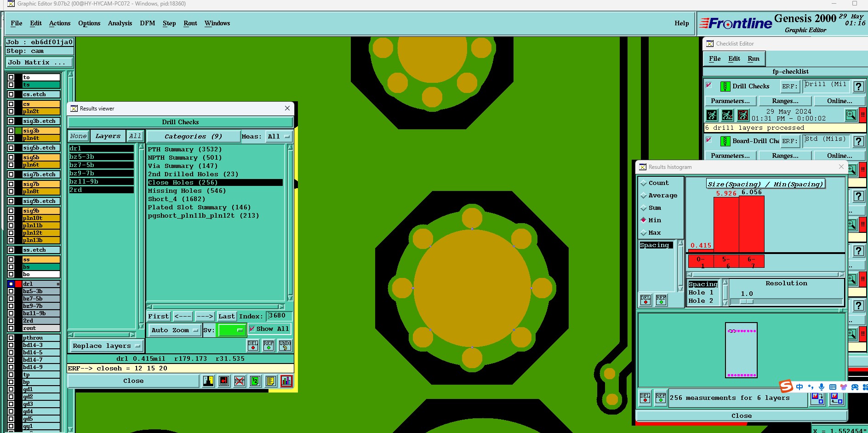This screenshot has width=868, height=433.
Task: Click the REF icon under the Spacing list
Action: [x=661, y=300]
